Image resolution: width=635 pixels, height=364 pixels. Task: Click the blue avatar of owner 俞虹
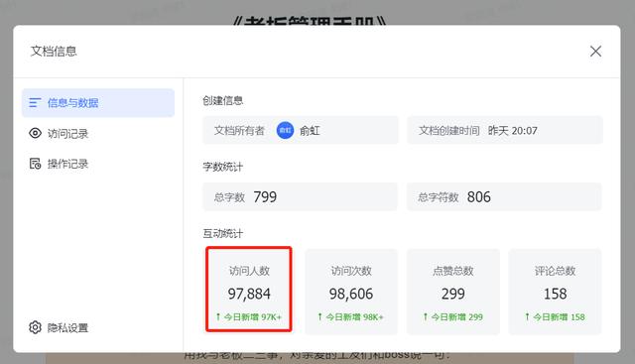click(285, 130)
